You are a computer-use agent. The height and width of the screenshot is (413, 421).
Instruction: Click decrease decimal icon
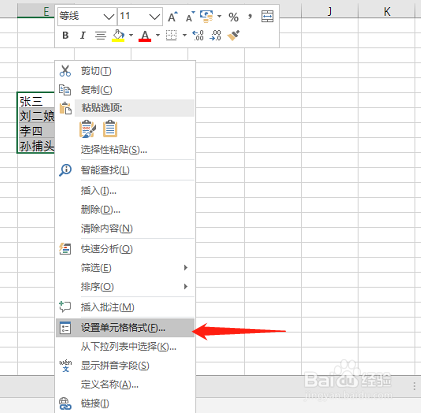(216, 35)
